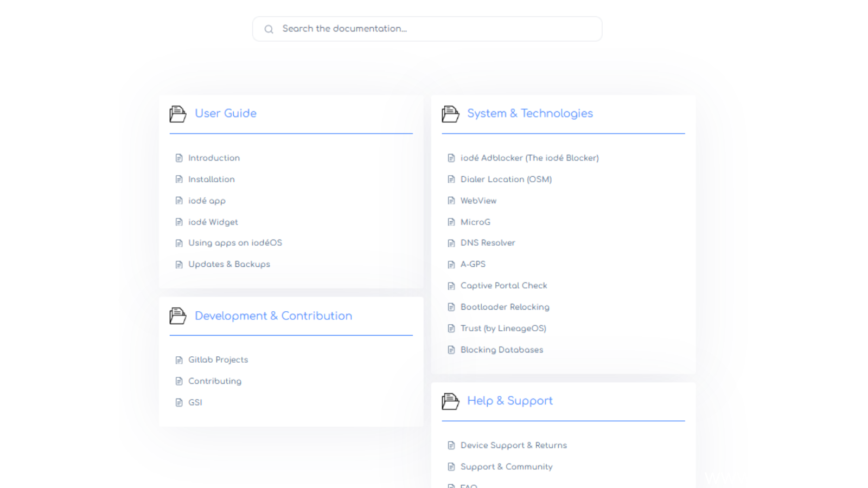Open the Introduction article
Screen dimensions: 868x488
coord(214,158)
